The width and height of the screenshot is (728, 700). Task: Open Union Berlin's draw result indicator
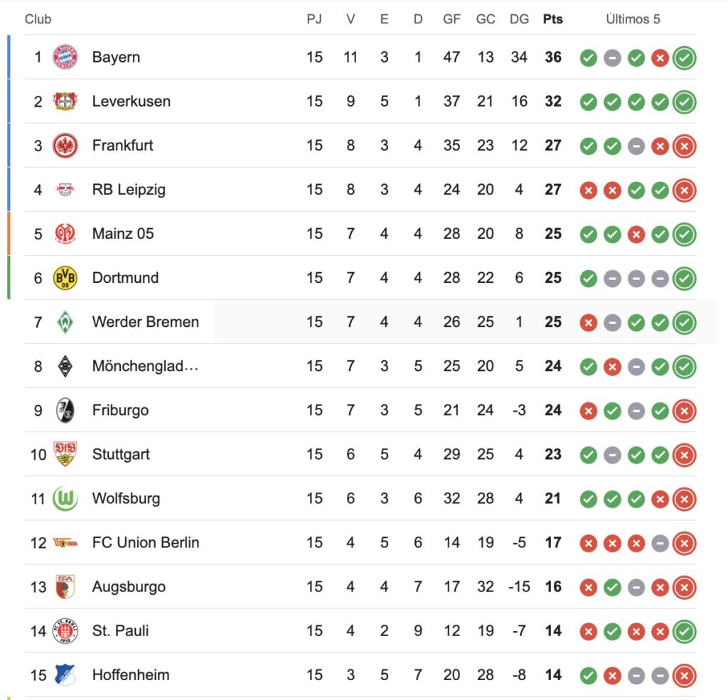(660, 543)
